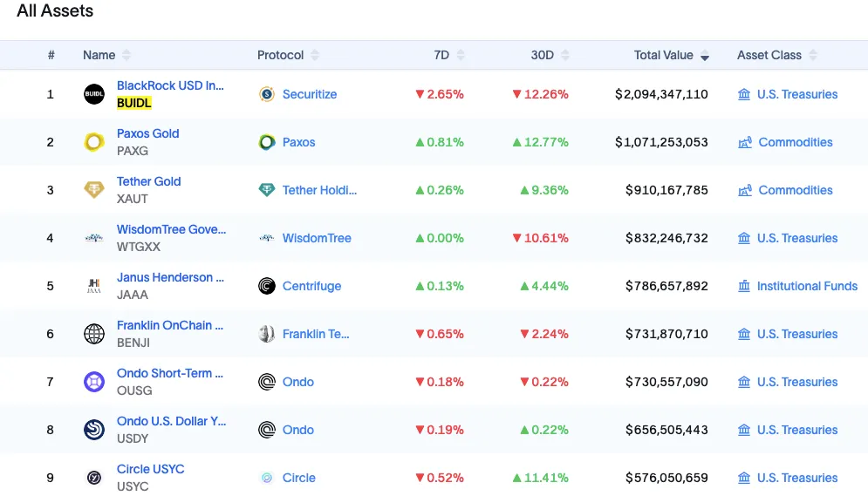Sort by Protocol column arrows
This screenshot has width=868, height=496.
(315, 55)
